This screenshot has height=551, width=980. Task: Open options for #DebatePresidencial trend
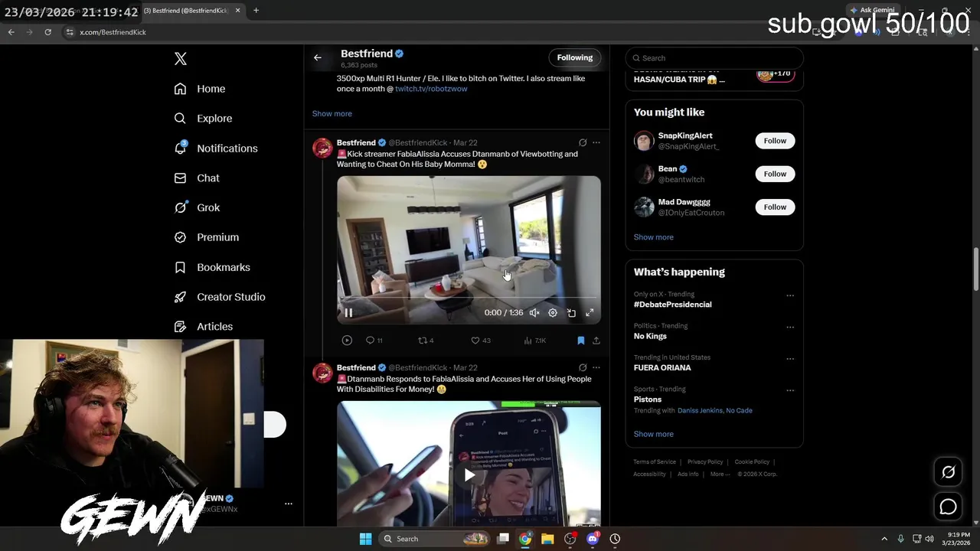[x=790, y=295]
